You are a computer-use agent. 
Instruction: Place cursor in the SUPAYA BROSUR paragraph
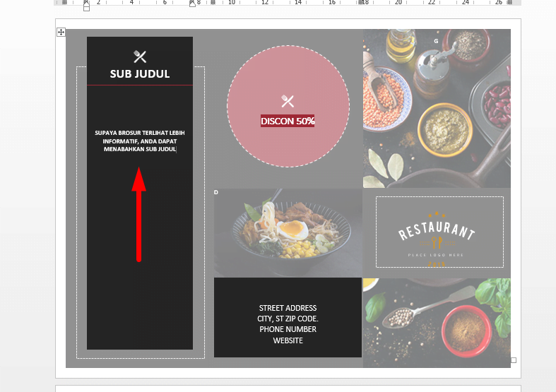click(139, 141)
